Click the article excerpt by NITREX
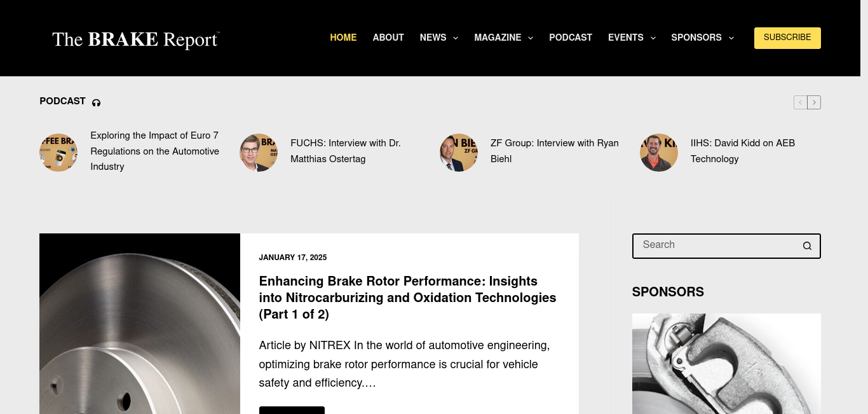 [x=404, y=364]
